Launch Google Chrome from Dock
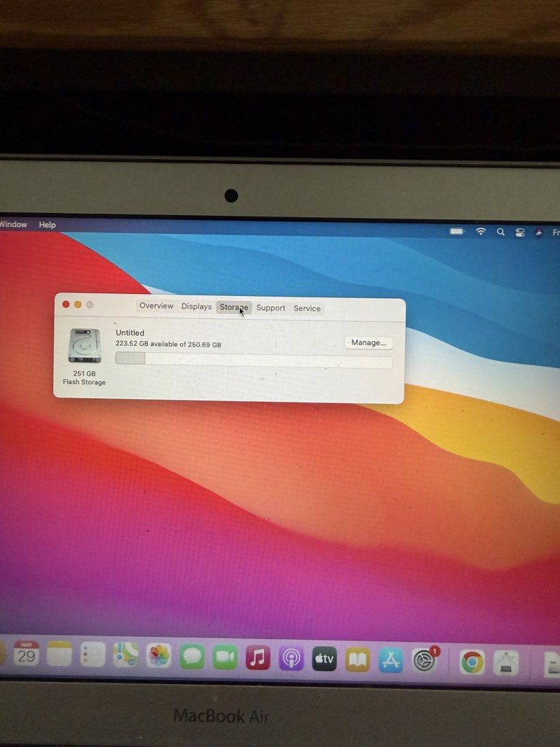560x747 pixels. (x=472, y=662)
